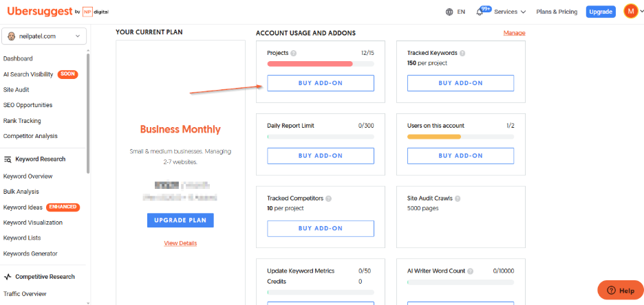Image resolution: width=644 pixels, height=305 pixels.
Task: Open AI Search Visibility menu item
Action: click(28, 74)
